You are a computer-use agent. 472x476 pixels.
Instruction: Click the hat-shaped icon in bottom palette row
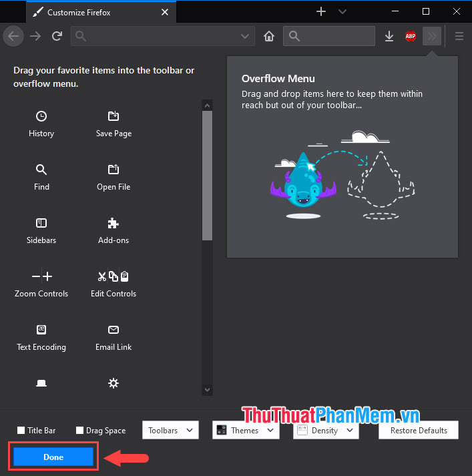click(x=41, y=383)
